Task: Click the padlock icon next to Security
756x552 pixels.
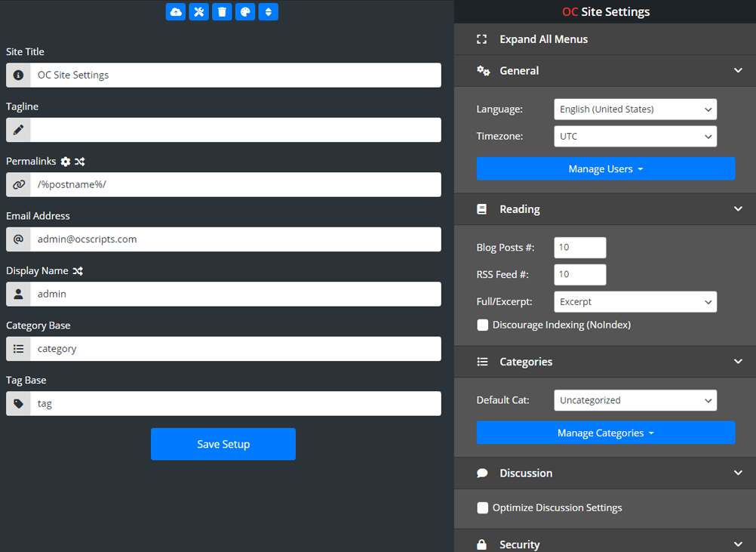Action: point(481,544)
